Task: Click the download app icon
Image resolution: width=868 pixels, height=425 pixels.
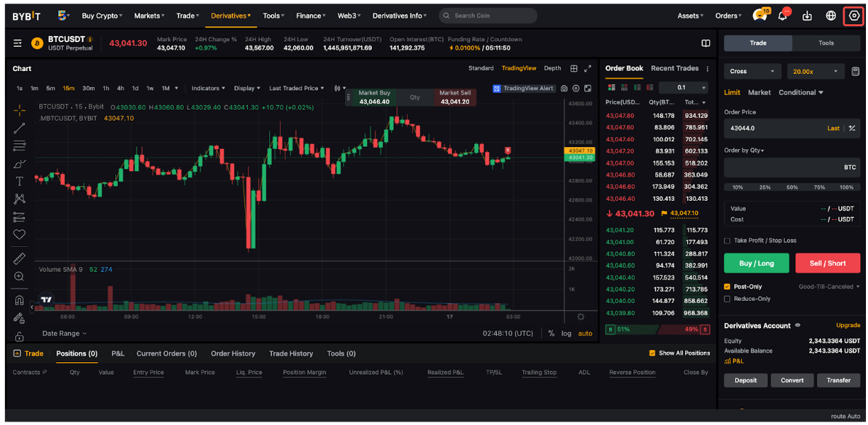Action: tap(807, 16)
